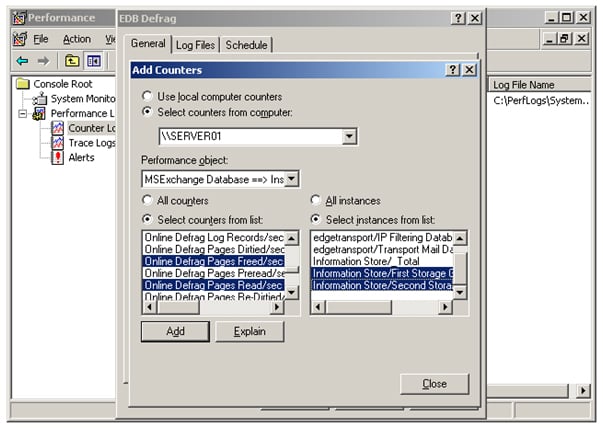Select the Console Root folder icon

[x=23, y=83]
